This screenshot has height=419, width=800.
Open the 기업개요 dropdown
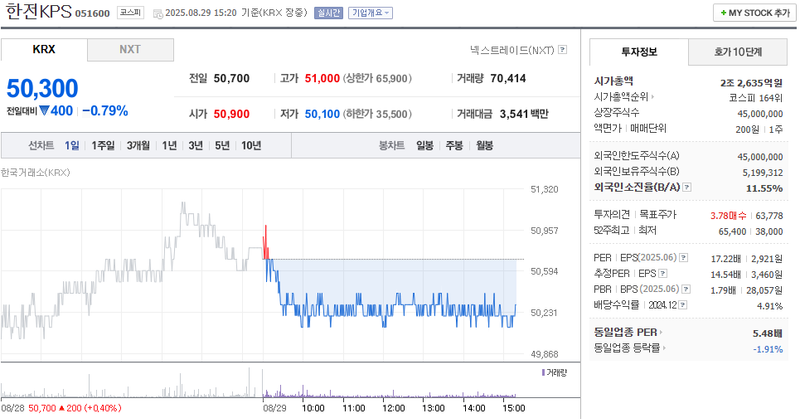[370, 13]
